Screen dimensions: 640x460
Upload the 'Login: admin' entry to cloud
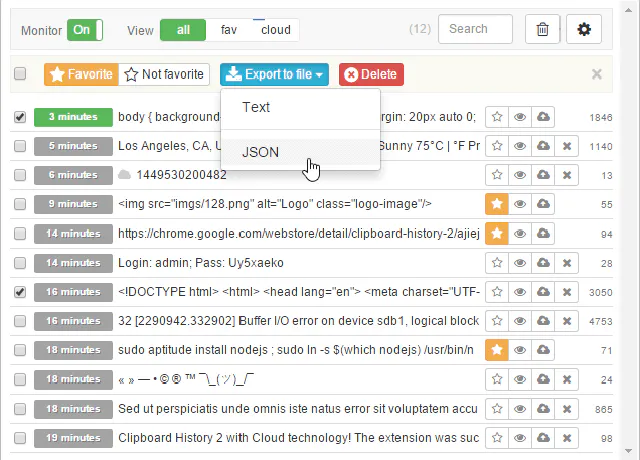point(543,262)
